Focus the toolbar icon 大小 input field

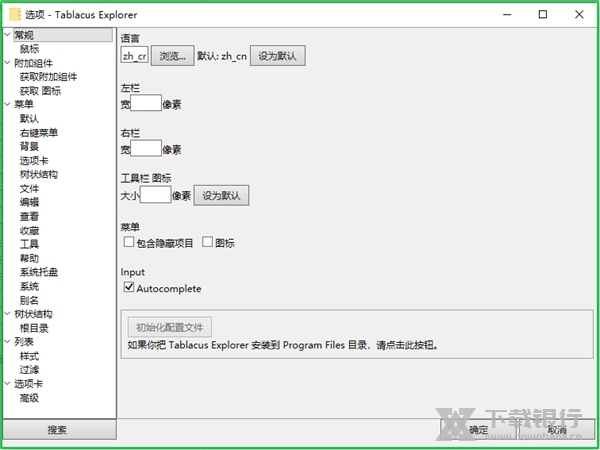tap(155, 195)
